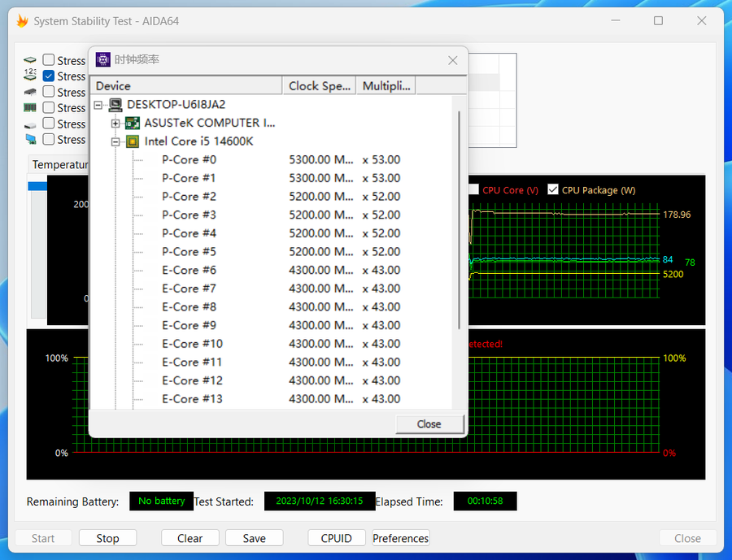This screenshot has height=560, width=732.
Task: Expand the ASUSTeK COMPUTER tree node
Action: click(x=115, y=124)
